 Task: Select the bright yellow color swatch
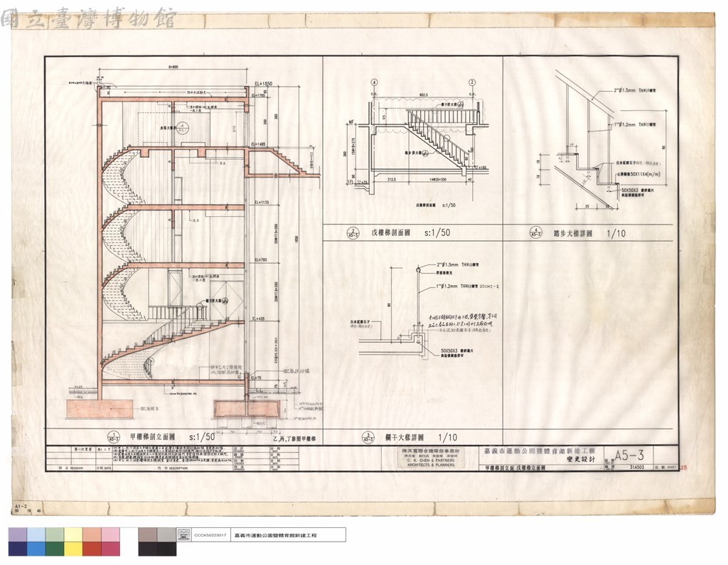(x=73, y=549)
